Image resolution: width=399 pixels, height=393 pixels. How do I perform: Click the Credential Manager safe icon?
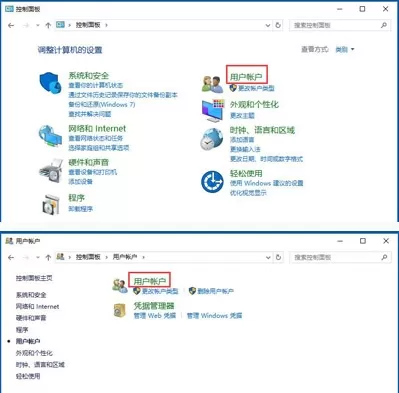120,311
